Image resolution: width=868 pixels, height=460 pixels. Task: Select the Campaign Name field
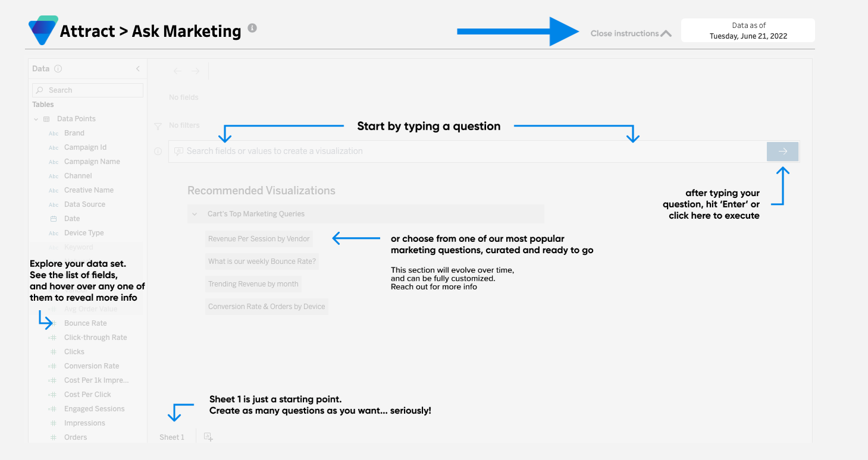(x=92, y=162)
